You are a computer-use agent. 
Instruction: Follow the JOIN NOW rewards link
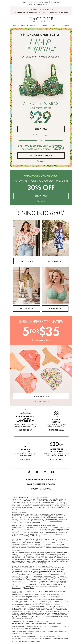coord(64,12)
